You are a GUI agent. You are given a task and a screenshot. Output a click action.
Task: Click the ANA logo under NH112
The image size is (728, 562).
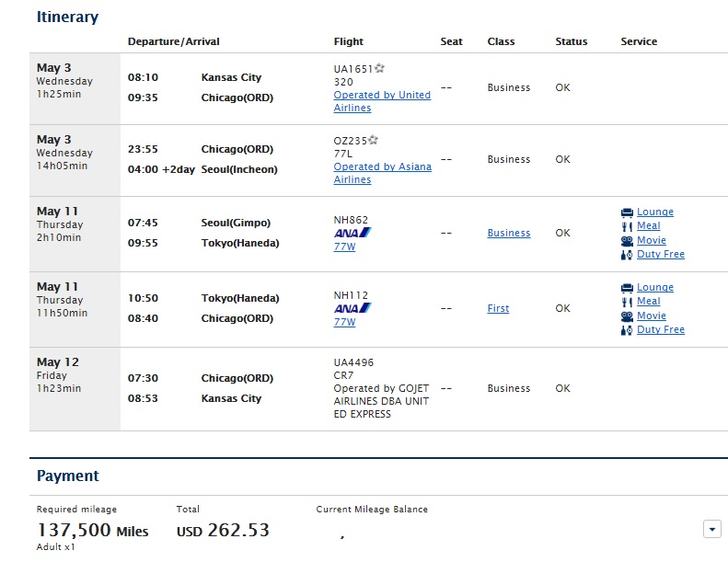(352, 308)
